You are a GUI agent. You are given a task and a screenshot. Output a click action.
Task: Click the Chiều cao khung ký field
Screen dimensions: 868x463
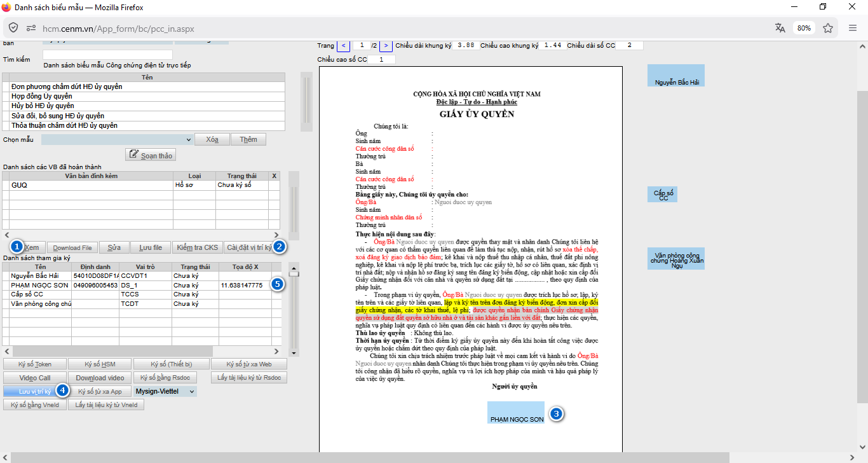(553, 45)
